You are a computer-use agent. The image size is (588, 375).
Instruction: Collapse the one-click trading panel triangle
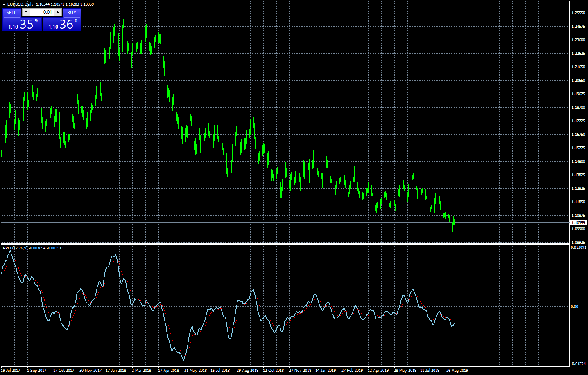click(x=4, y=4)
